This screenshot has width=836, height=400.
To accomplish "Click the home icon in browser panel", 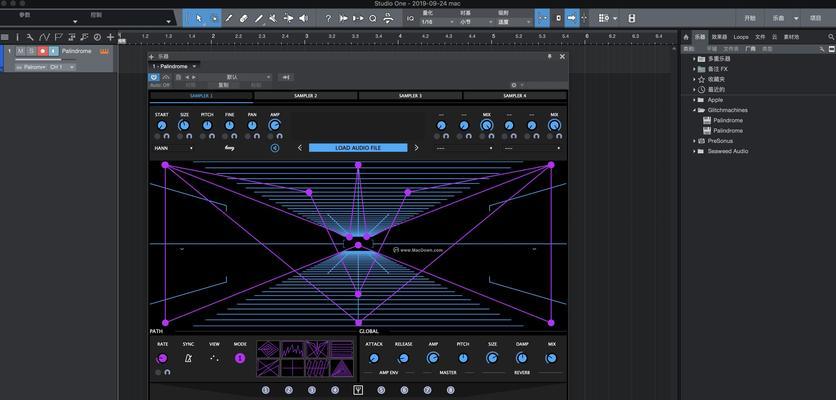I will click(686, 37).
